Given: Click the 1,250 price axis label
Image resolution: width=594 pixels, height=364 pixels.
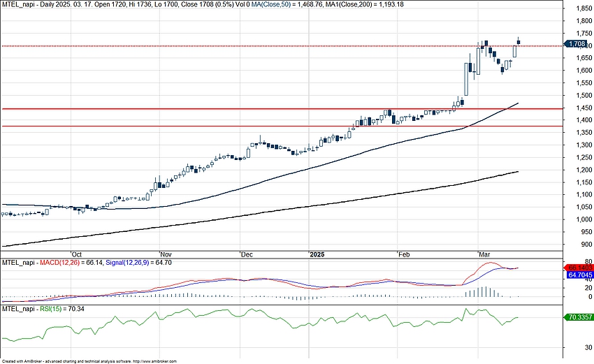Looking at the screenshot, I should pyautogui.click(x=583, y=158).
